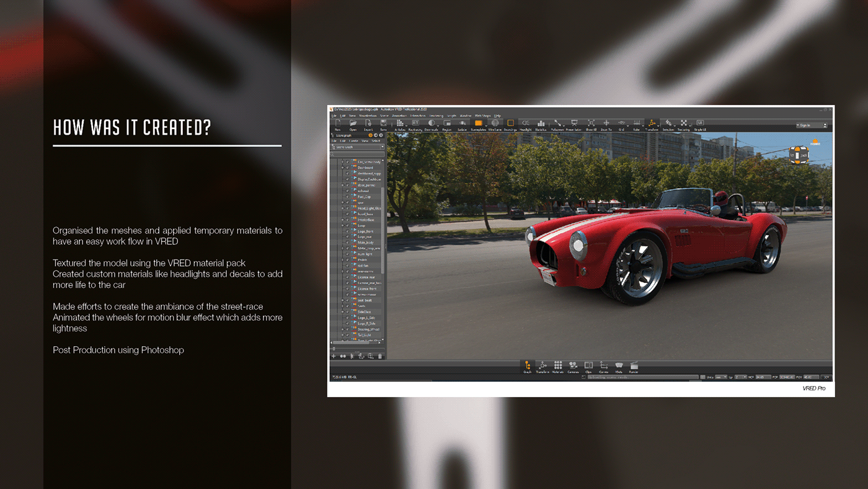
Task: Click the add node plus icon in Scenegraph footer
Action: [x=334, y=356]
